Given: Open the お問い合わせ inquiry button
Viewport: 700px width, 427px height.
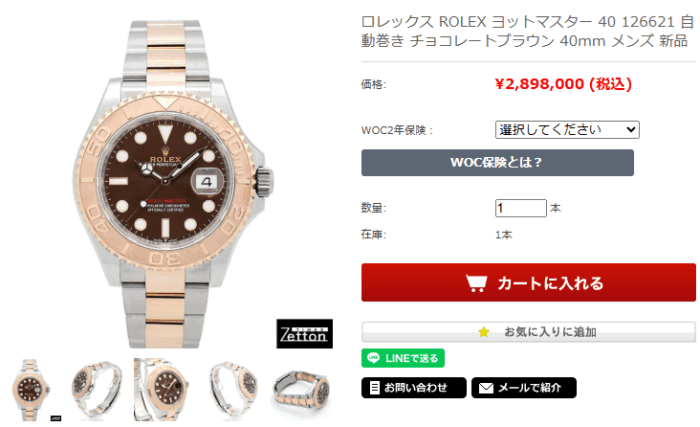Looking at the screenshot, I should (414, 388).
